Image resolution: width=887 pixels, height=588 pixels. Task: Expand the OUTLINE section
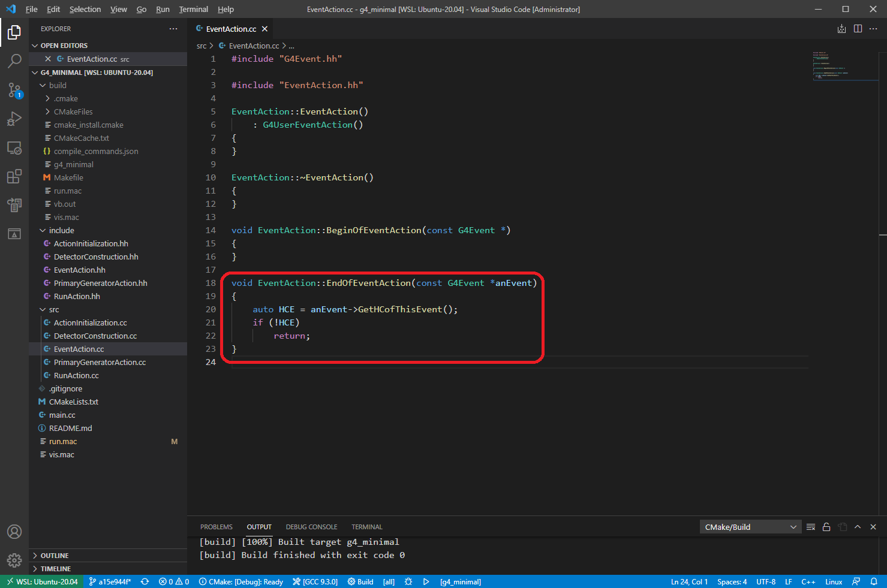tap(55, 556)
